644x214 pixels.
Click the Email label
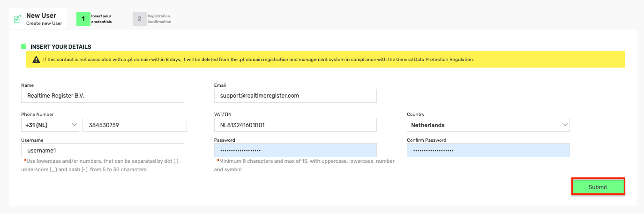point(220,85)
